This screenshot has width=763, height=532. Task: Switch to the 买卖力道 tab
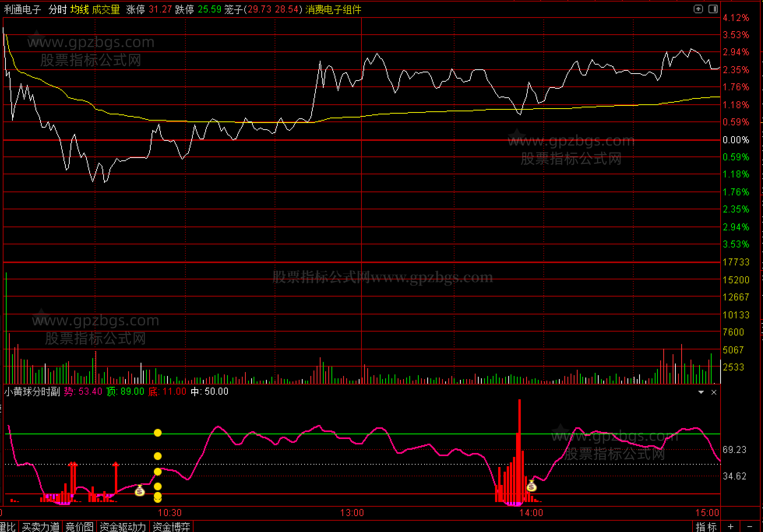[41, 527]
